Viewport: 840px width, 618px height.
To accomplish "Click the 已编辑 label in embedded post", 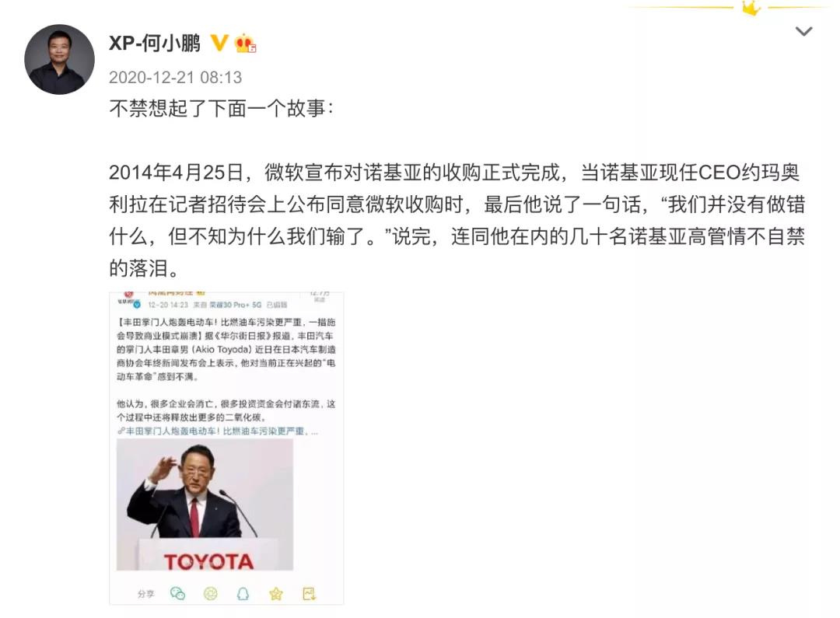I will [x=277, y=305].
